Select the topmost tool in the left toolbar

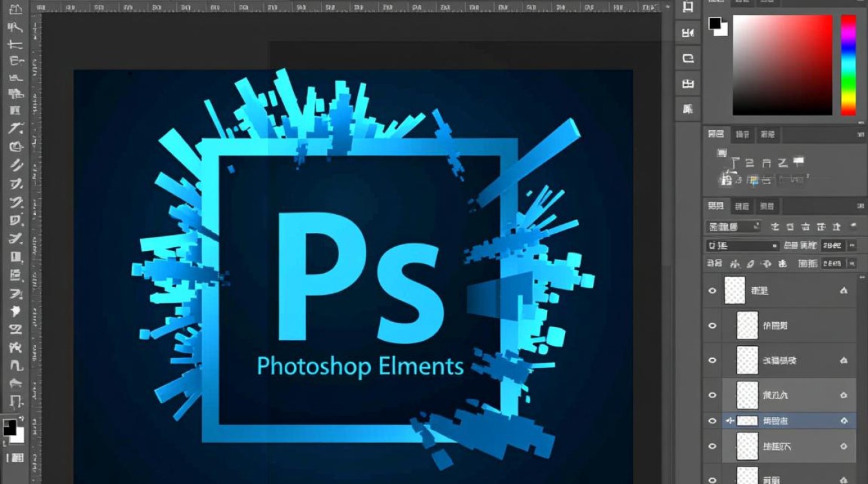click(16, 10)
